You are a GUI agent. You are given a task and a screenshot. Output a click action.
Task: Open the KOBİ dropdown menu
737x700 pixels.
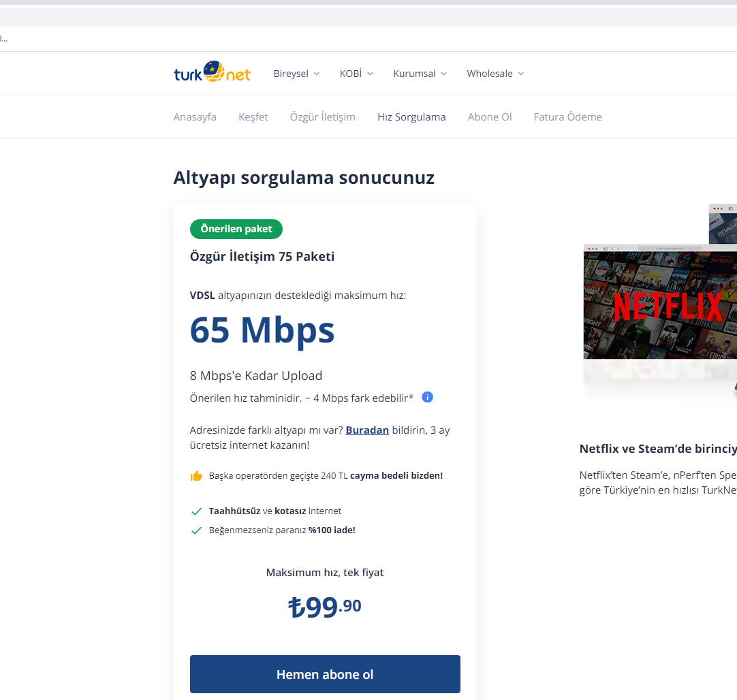pos(356,74)
